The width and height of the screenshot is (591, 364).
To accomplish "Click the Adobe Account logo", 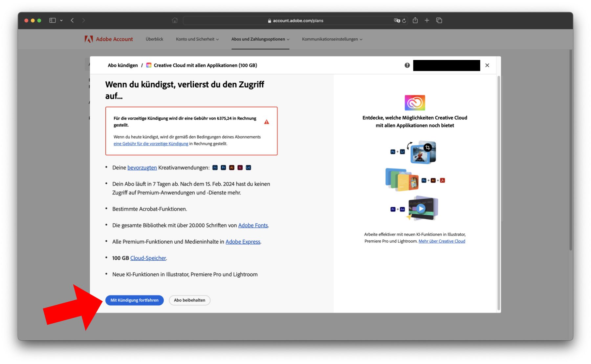I will point(109,39).
